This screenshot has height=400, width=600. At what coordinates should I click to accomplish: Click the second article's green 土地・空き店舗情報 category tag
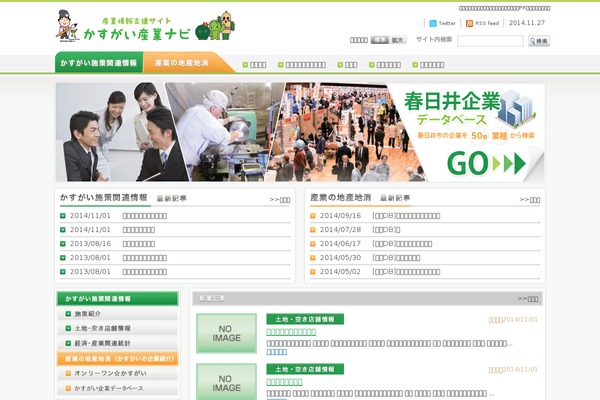tap(305, 369)
